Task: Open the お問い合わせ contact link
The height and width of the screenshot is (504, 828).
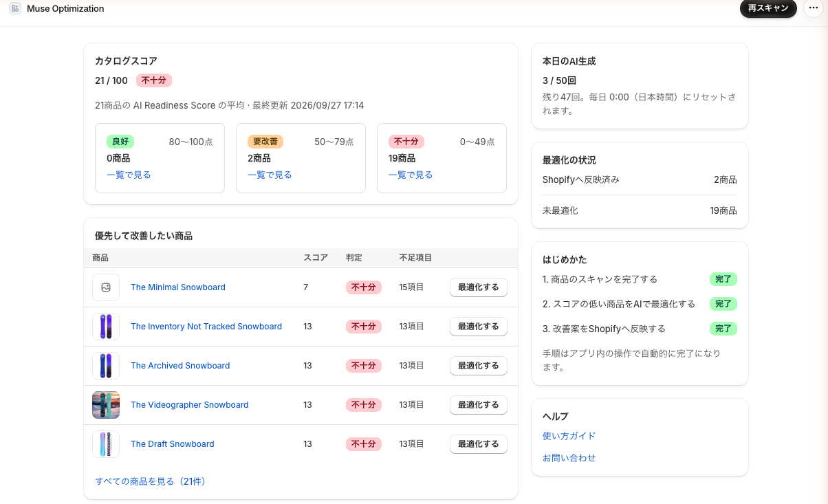Action: click(569, 458)
